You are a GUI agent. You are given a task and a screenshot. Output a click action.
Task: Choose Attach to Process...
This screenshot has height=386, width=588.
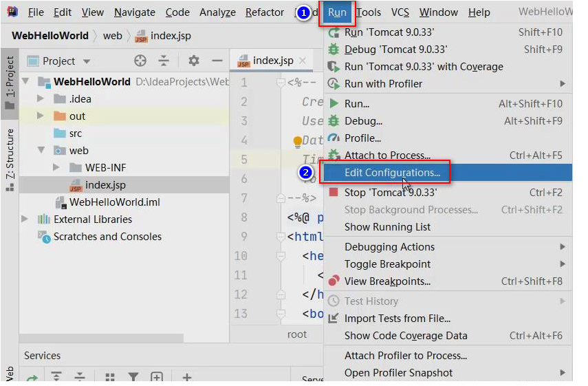(x=448, y=156)
